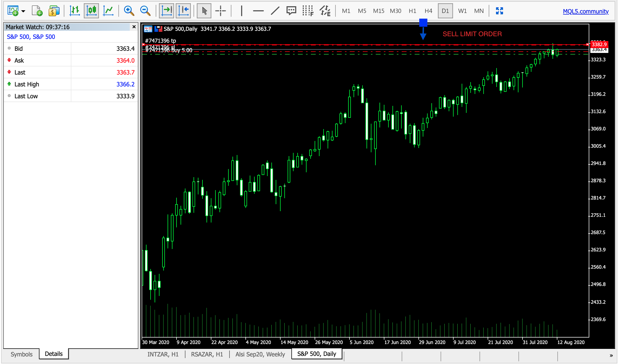Select the Last High value 3366.2
The width and height of the screenshot is (619, 364).
[125, 84]
